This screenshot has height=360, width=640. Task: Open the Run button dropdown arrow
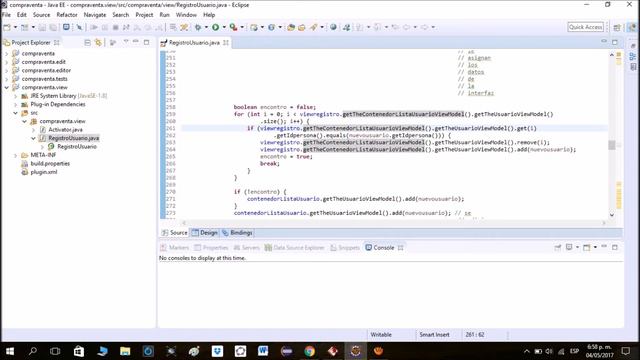224,27
